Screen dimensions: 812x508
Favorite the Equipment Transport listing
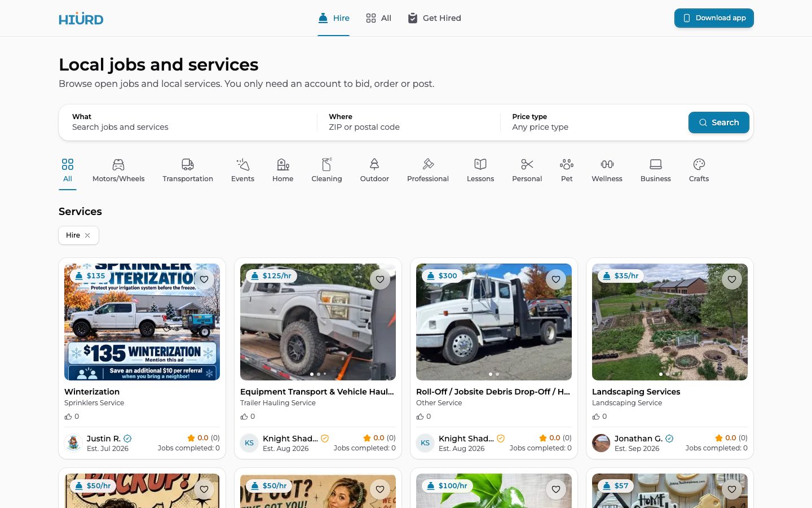[380, 279]
